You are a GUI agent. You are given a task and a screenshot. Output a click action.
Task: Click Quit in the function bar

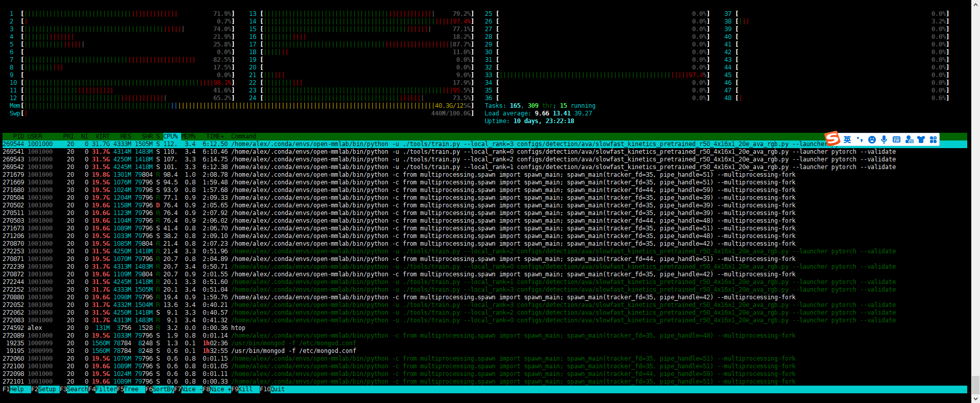(274, 389)
